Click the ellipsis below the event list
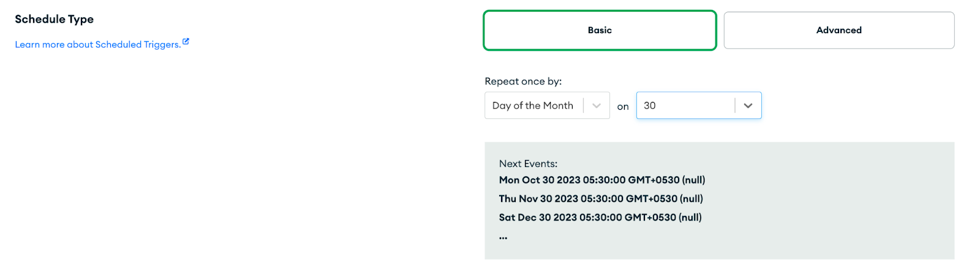Viewport: 980px width, 273px height. 503,237
